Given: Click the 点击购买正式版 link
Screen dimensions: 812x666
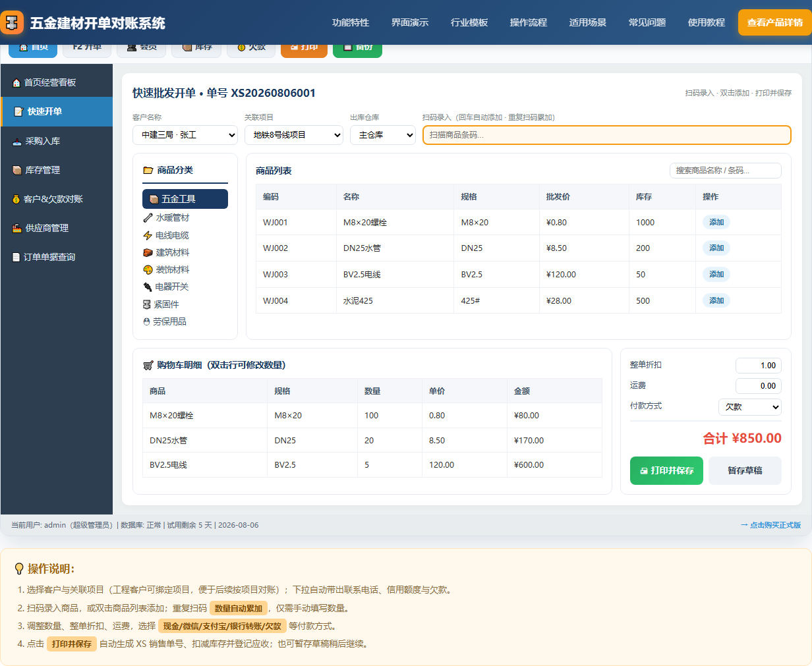Looking at the screenshot, I should click(770, 525).
